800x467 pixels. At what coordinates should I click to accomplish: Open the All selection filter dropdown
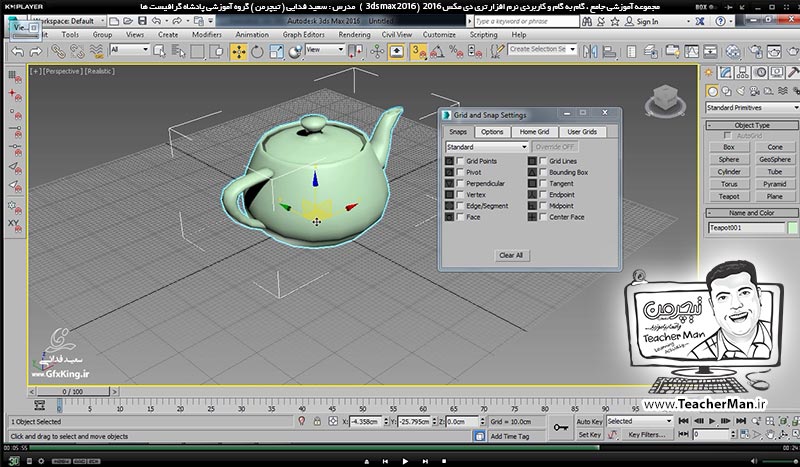coord(130,50)
